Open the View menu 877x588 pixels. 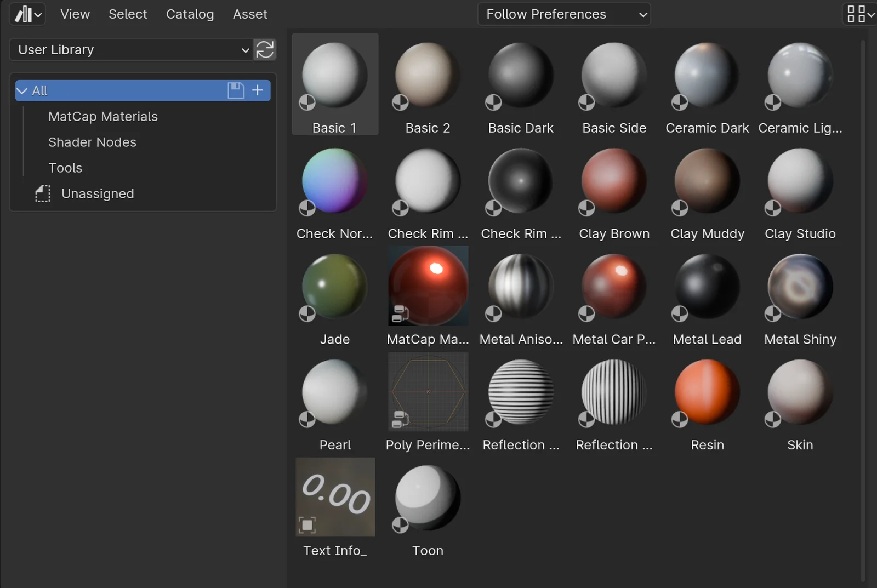[x=75, y=14]
